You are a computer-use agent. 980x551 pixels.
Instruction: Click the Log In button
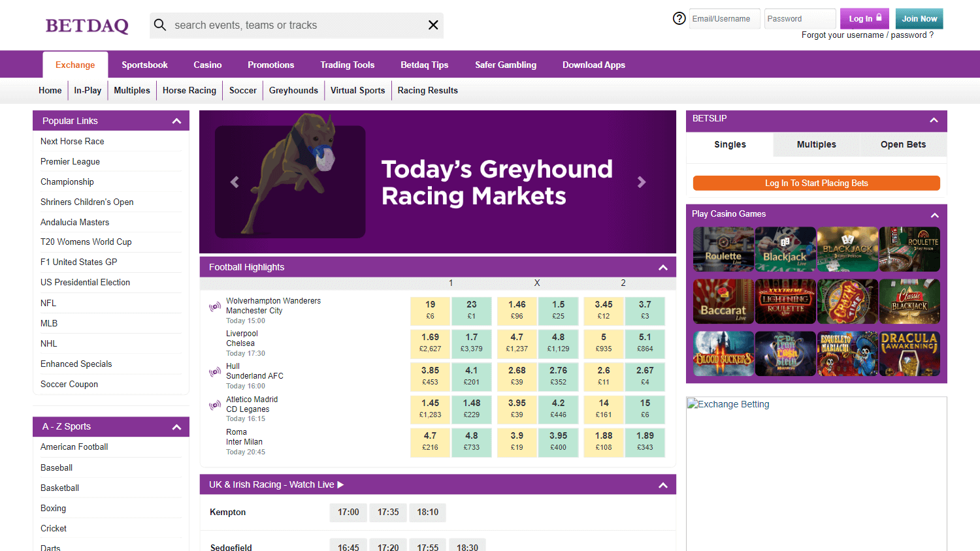(864, 18)
